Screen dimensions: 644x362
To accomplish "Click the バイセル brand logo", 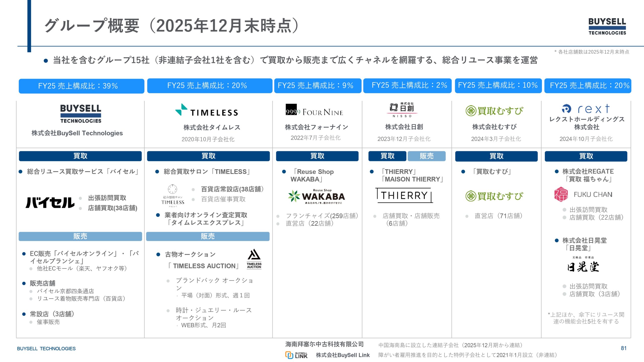I will pyautogui.click(x=50, y=203).
